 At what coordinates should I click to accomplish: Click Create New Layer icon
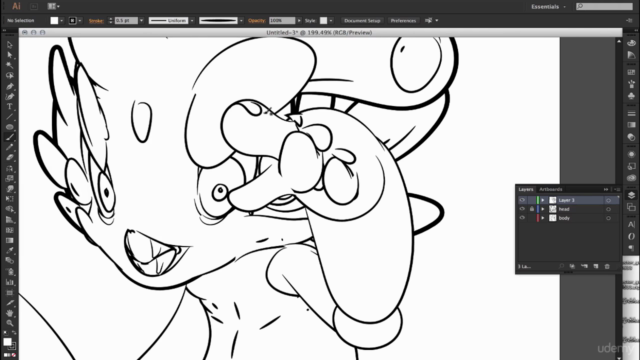pyautogui.click(x=596, y=266)
